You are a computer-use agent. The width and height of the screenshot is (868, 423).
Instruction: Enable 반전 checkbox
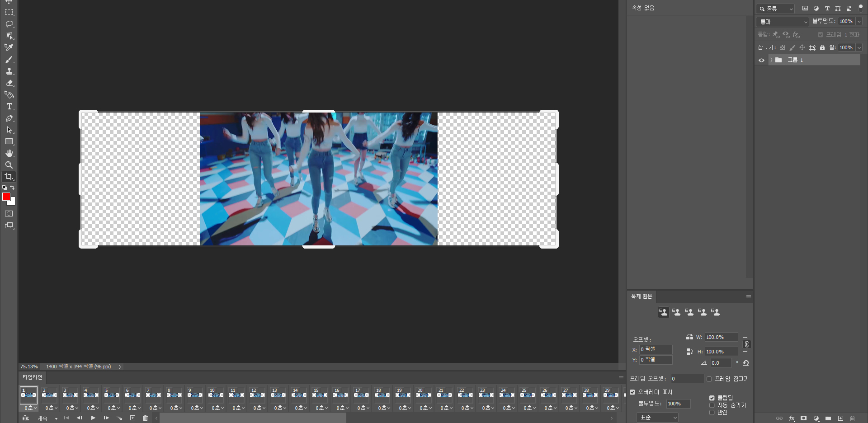(x=712, y=412)
